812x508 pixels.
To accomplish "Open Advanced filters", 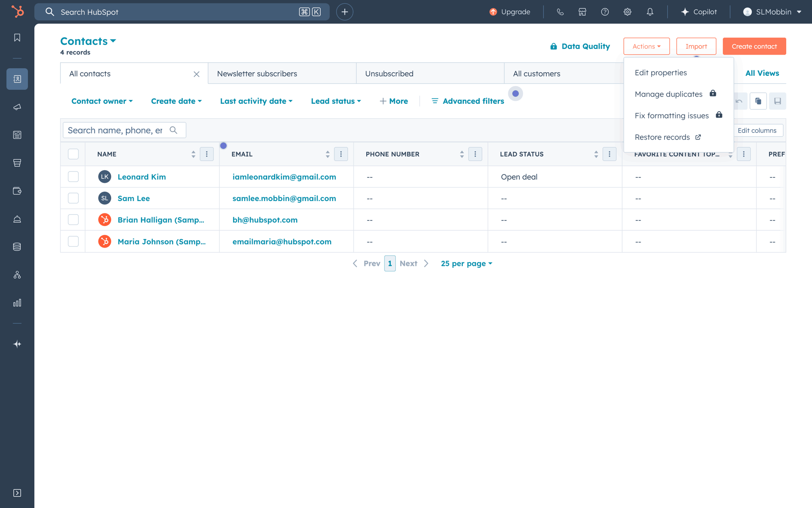I will [468, 101].
